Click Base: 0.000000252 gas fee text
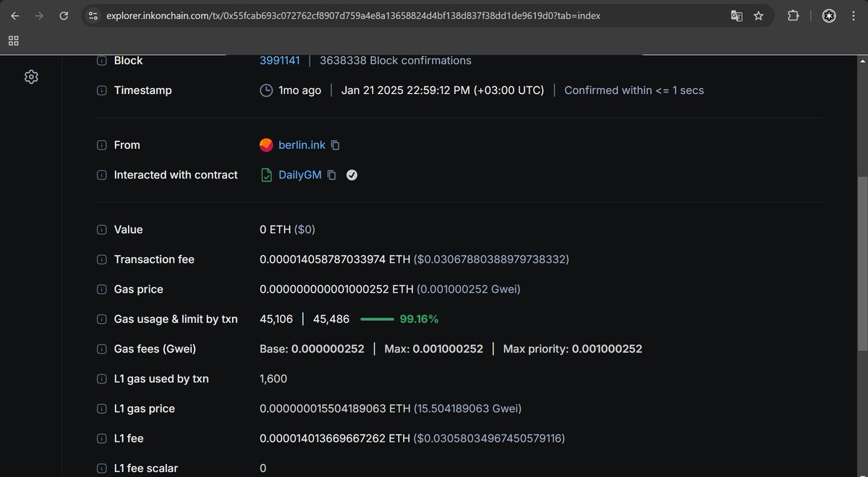Screen dimensions: 868x477 click(x=312, y=348)
